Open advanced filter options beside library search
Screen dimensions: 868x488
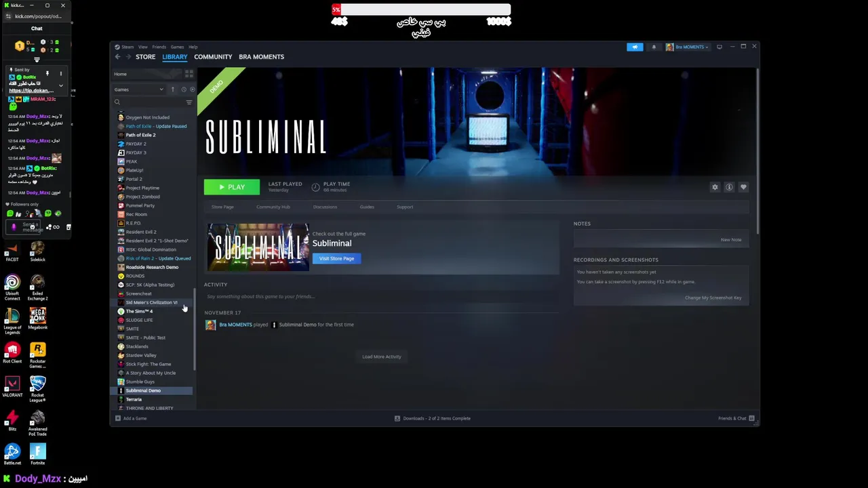[189, 102]
